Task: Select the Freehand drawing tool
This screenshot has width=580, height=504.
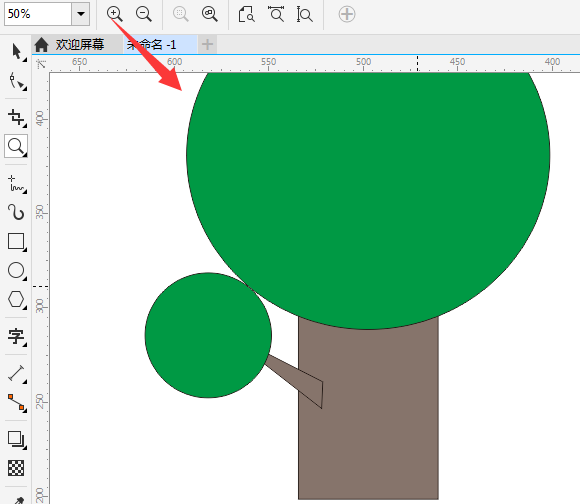Action: point(17,184)
